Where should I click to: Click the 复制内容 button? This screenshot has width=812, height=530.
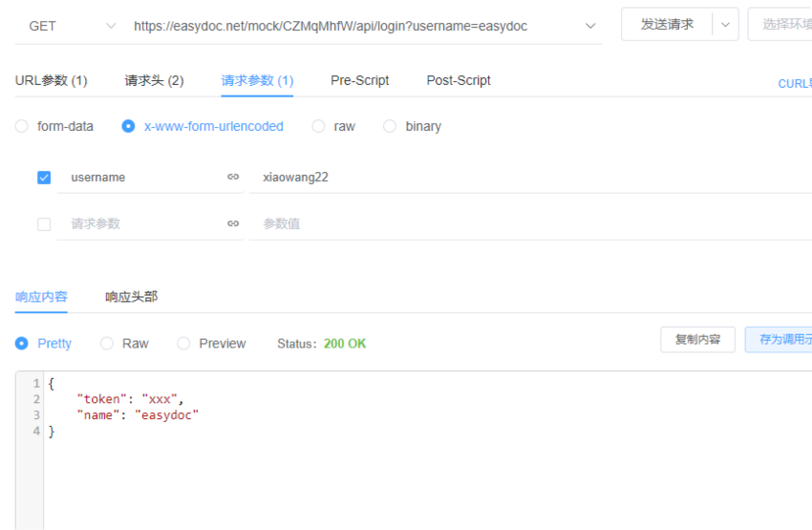697,339
